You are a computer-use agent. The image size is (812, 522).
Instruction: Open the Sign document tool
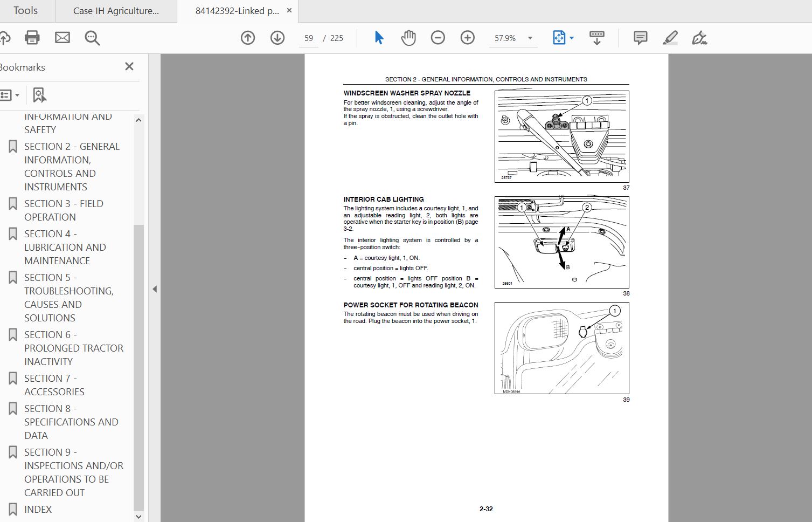[x=699, y=38]
